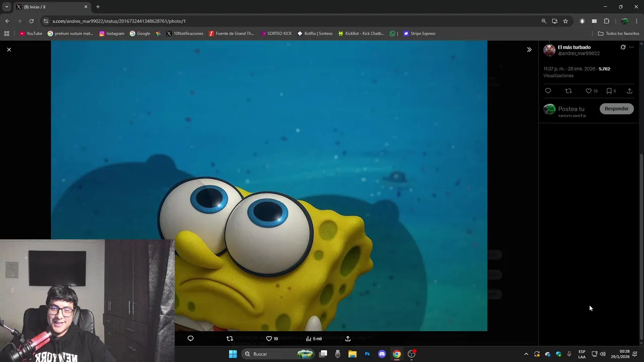Open view analytics showing 5 mil
This screenshot has height=362, width=644.
click(313, 338)
